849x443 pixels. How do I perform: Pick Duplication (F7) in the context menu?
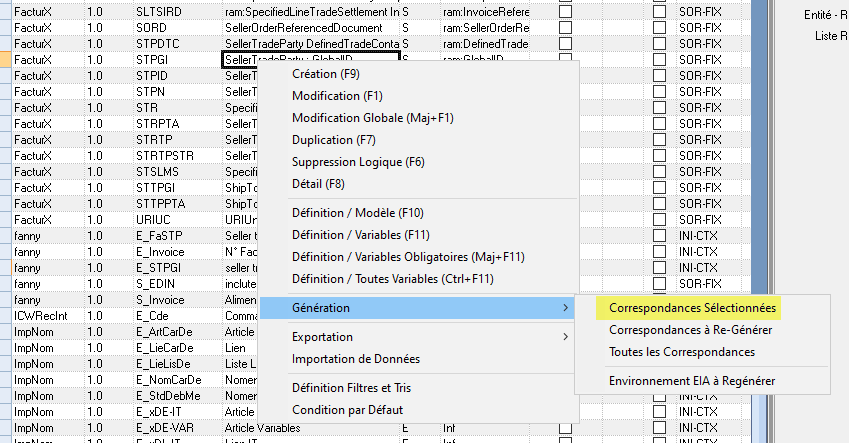[333, 140]
